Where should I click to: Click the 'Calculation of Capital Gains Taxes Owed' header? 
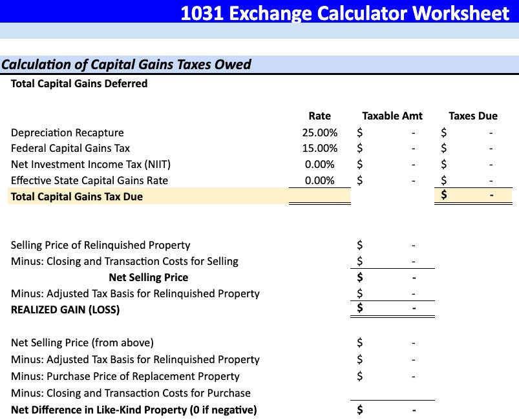tap(126, 64)
